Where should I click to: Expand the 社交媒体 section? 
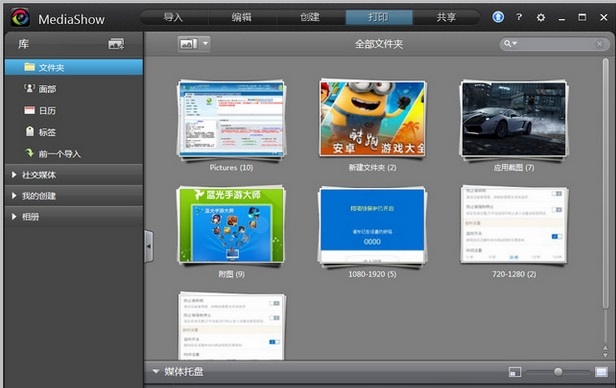[x=74, y=175]
